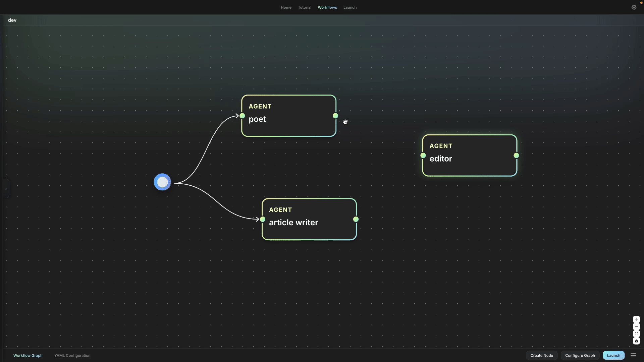Select the blue start node circle
Image resolution: width=644 pixels, height=362 pixels.
(x=162, y=182)
